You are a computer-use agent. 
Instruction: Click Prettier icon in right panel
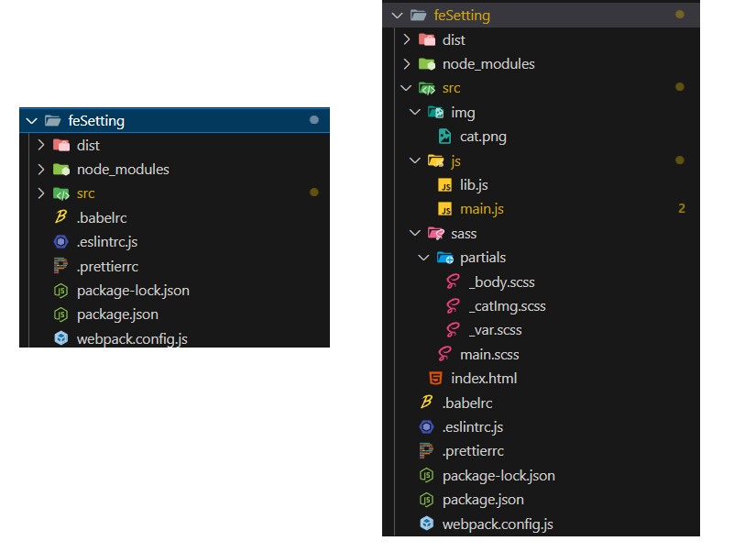[426, 450]
